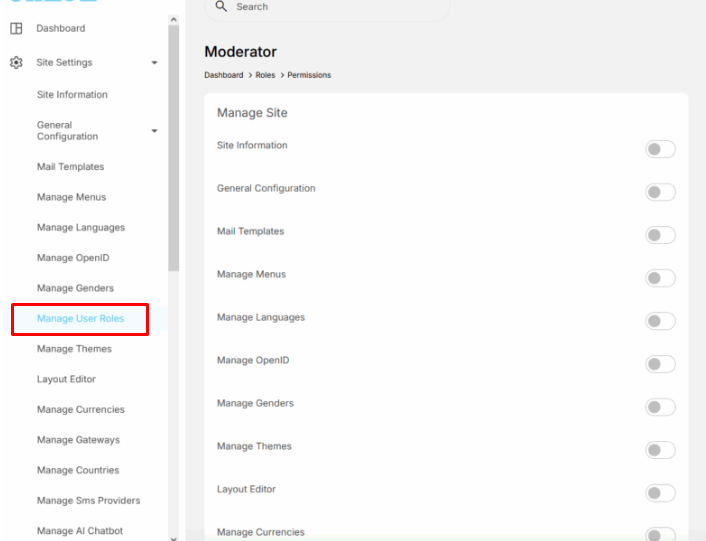Image resolution: width=706 pixels, height=541 pixels.
Task: Select Mail Templates from the sidebar
Action: 70,167
